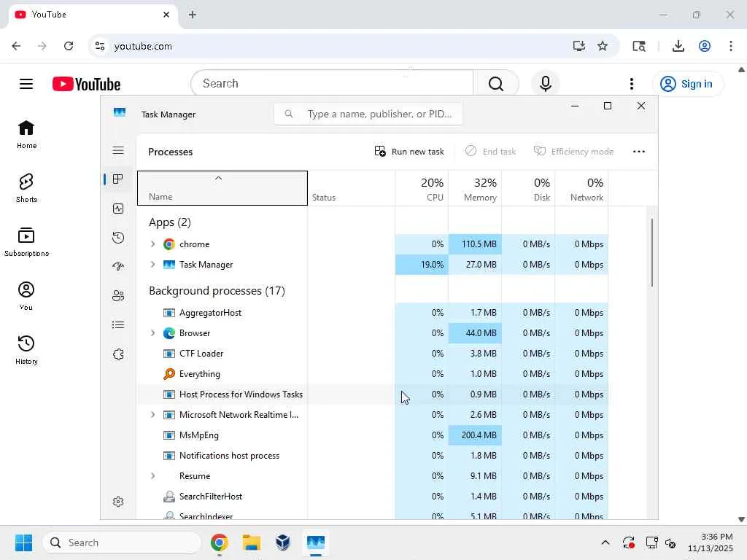This screenshot has width=747, height=560.
Task: Select Notifications host process row
Action: click(x=373, y=456)
